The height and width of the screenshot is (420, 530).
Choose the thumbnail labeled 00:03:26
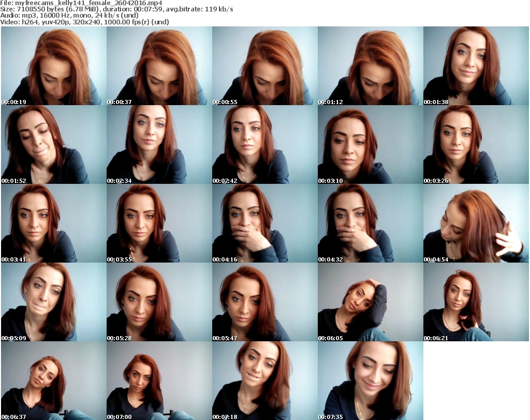tap(476, 144)
